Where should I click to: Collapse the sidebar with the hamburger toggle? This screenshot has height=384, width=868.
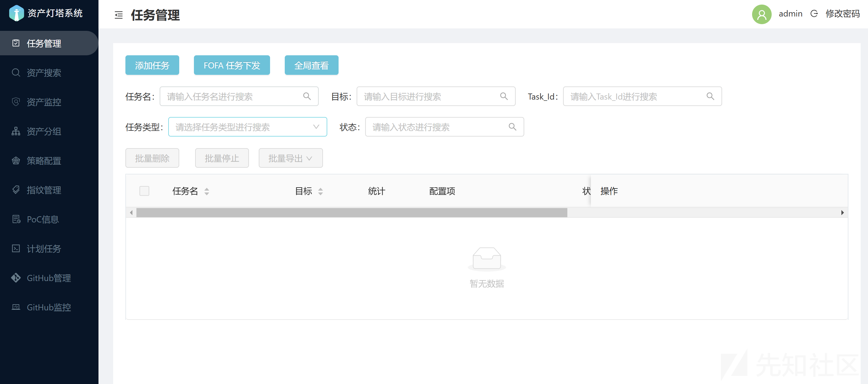pos(118,15)
